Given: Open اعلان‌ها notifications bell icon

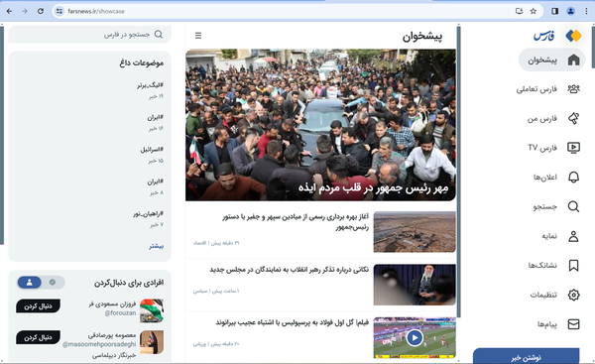Looking at the screenshot, I should 573,177.
